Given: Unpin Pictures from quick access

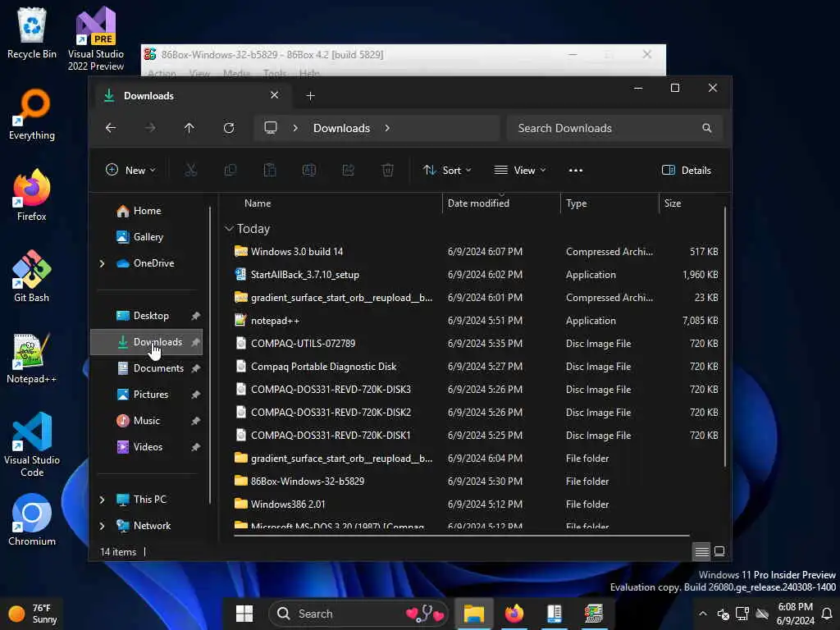Looking at the screenshot, I should pyautogui.click(x=195, y=395).
